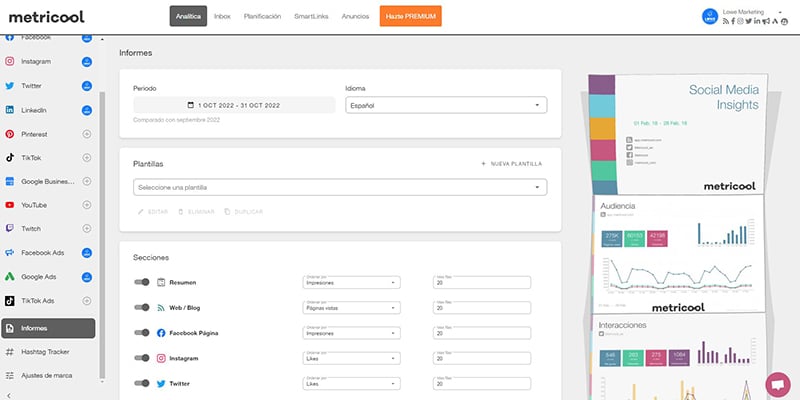The height and width of the screenshot is (400, 800).
Task: Open Resumen sort-by Impresiones dropdown
Action: pos(351,282)
